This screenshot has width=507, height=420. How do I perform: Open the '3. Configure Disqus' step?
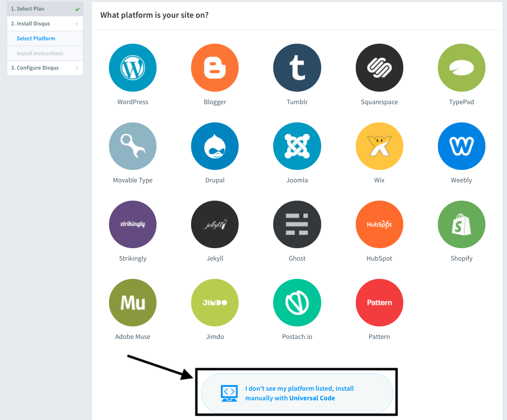[x=45, y=68]
